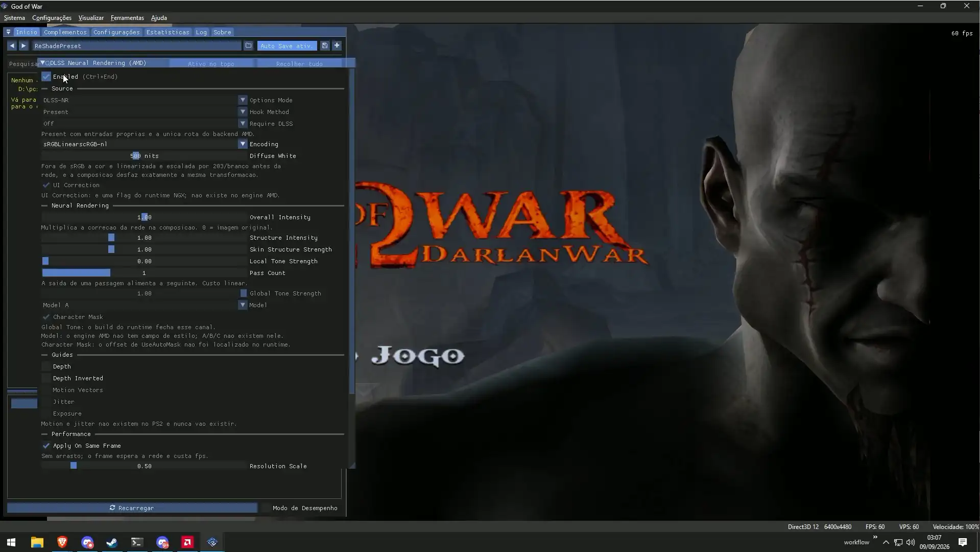This screenshot has width=980, height=552.
Task: Toggle the Character Mask checkbox
Action: [46, 317]
